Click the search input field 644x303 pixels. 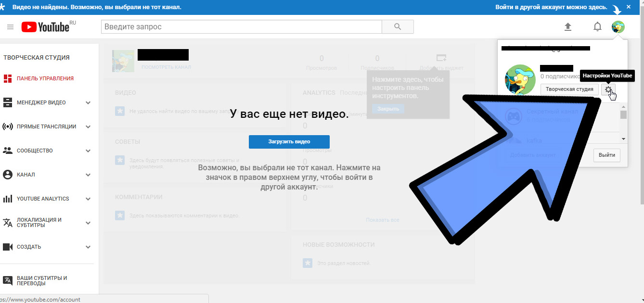coord(242,27)
